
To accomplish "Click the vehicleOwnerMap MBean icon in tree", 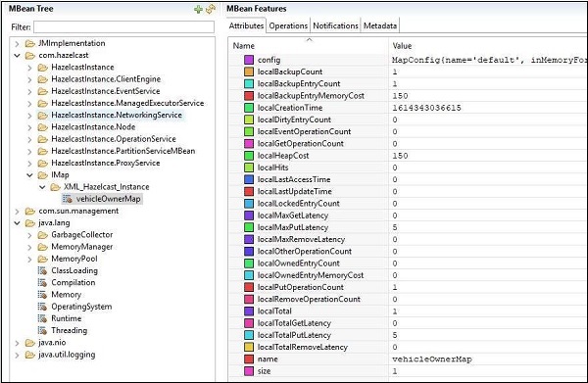I will 68,199.
